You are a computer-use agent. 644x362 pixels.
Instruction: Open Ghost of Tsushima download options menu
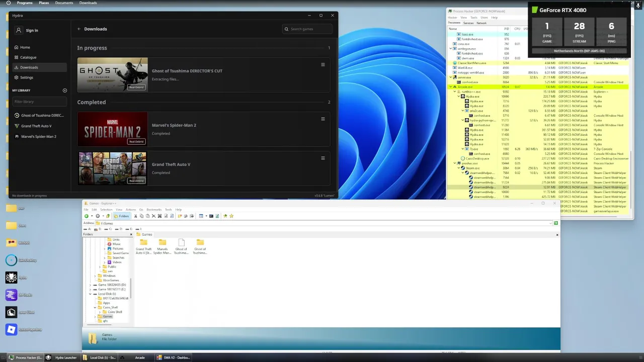323,64
